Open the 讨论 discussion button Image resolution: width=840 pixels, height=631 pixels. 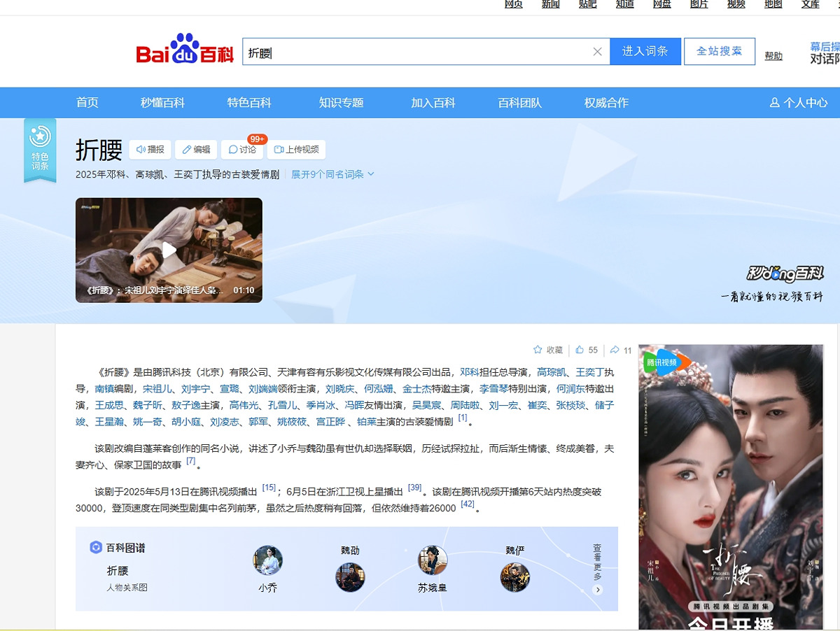pos(242,150)
